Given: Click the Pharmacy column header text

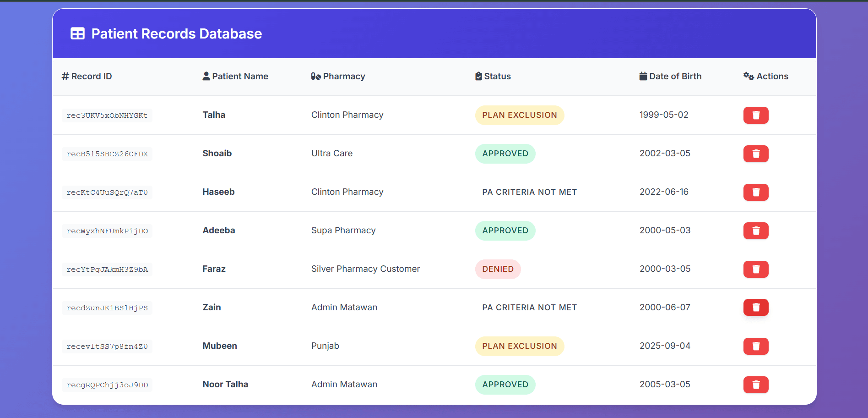Looking at the screenshot, I should (x=344, y=76).
